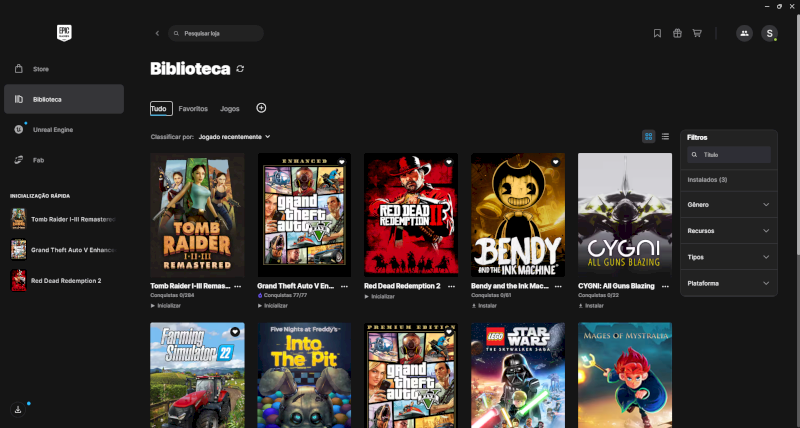Switch to grid view
The width and height of the screenshot is (800, 428).
click(x=648, y=136)
